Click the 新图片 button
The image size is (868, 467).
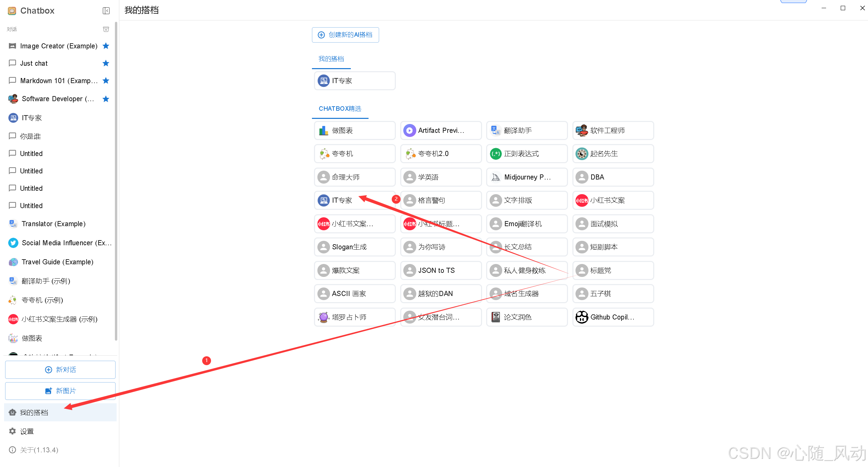pyautogui.click(x=60, y=391)
